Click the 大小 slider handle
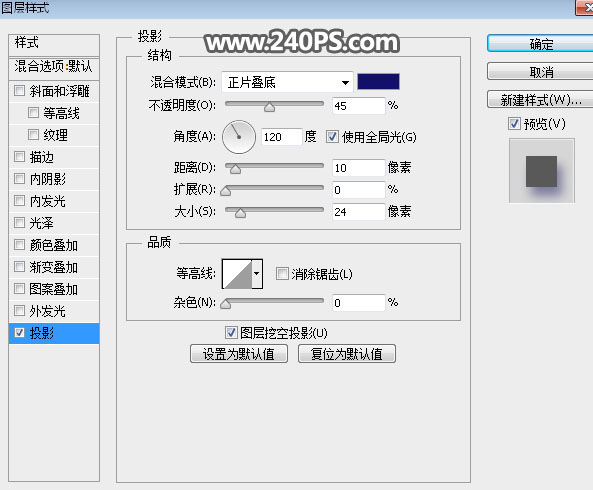This screenshot has height=490, width=593. [x=240, y=213]
